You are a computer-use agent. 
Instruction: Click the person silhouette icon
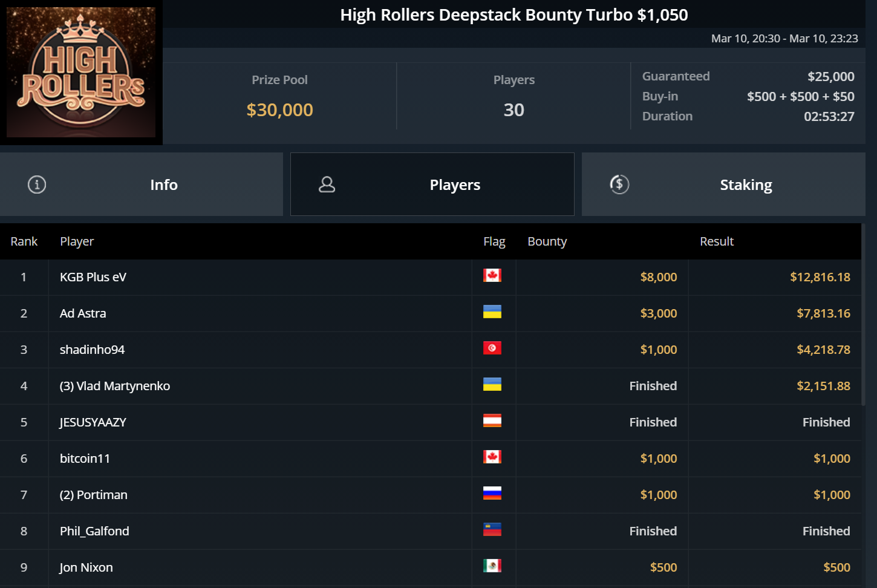pos(327,185)
